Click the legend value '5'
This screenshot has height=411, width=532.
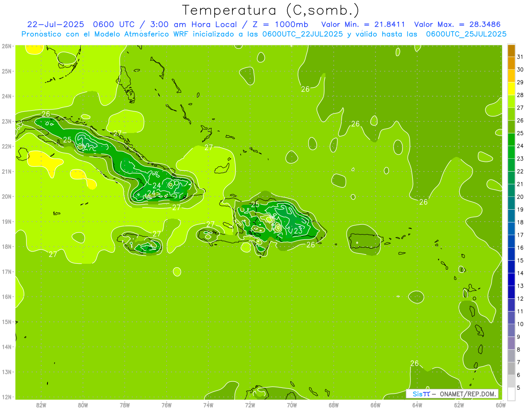pos(519,387)
